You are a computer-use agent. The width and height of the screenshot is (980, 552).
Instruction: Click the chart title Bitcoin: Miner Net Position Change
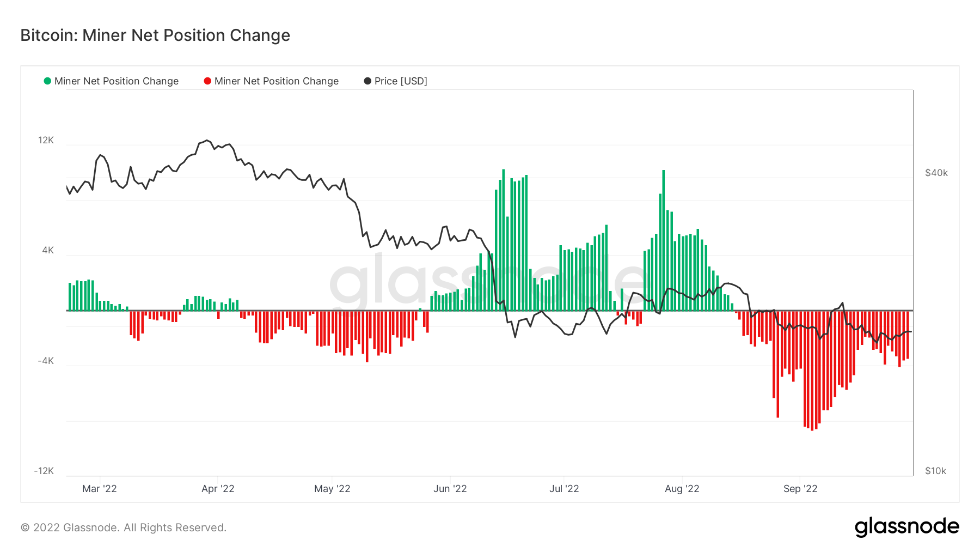pos(155,35)
